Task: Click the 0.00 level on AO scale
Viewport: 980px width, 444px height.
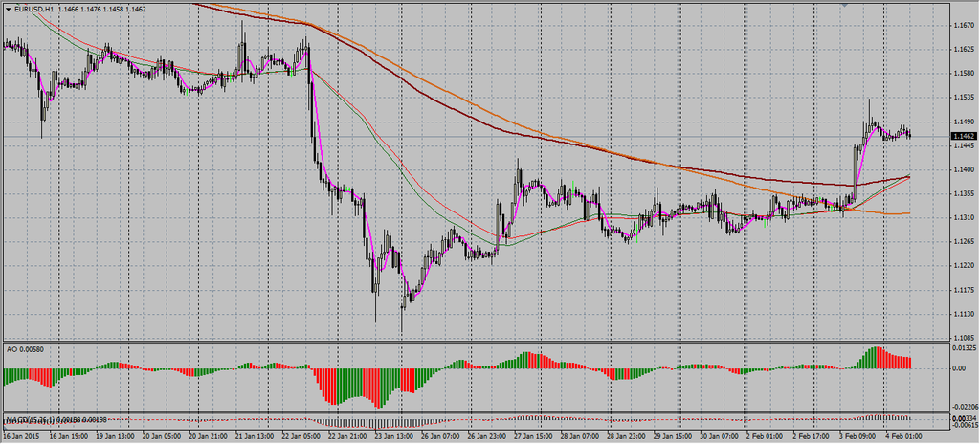Action: (960, 369)
